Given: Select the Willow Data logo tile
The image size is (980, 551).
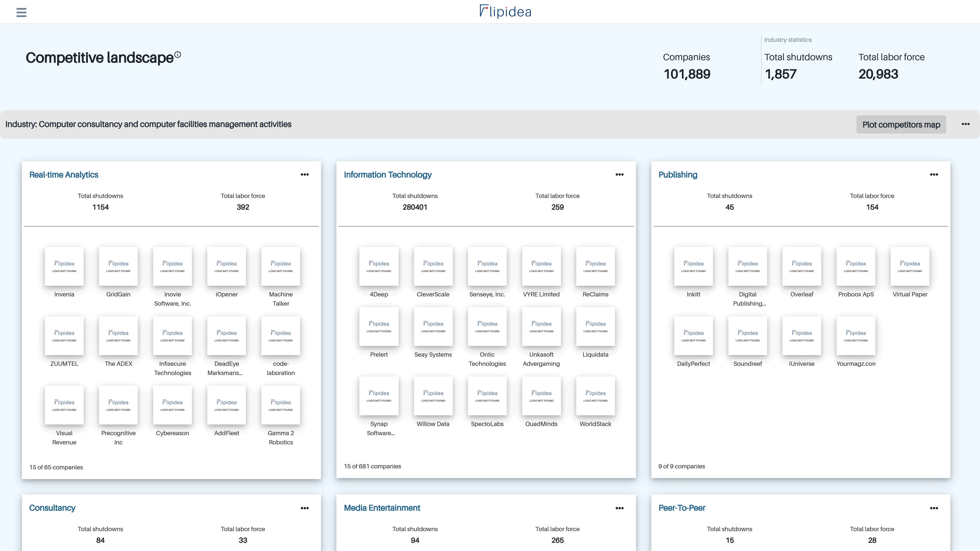Looking at the screenshot, I should pos(433,396).
